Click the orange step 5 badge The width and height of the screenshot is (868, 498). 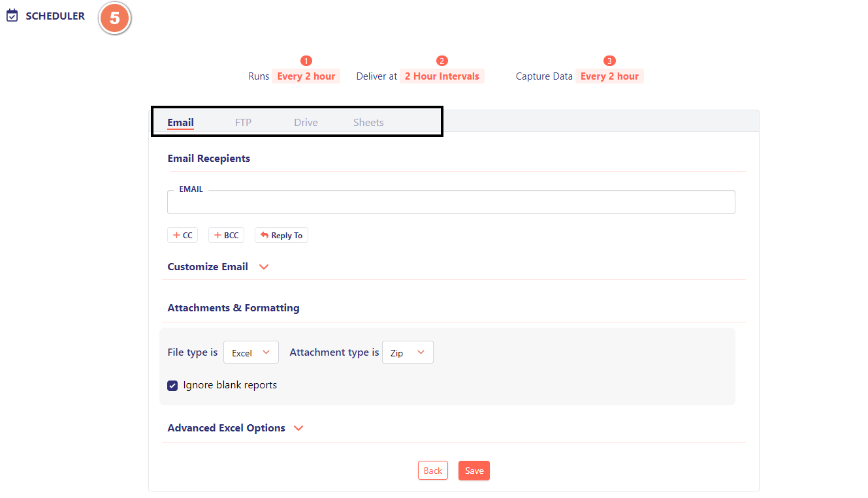point(115,18)
